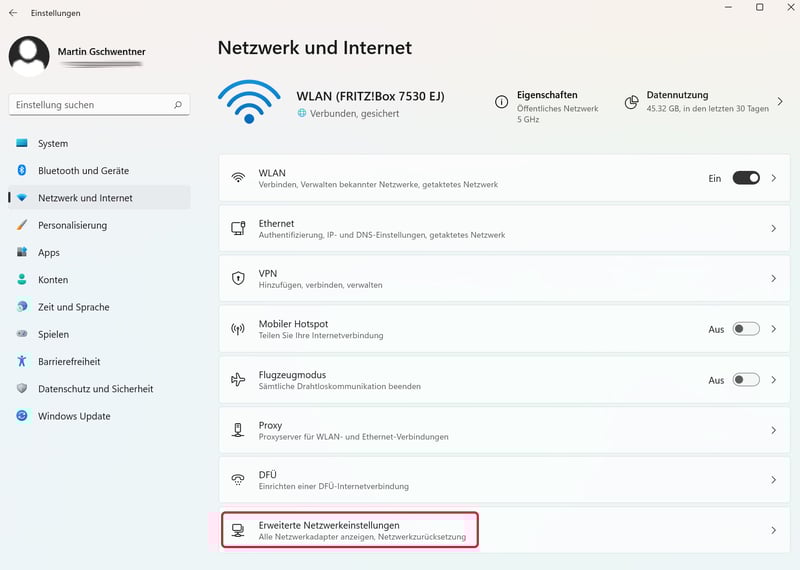Click the Windows Update icon in sidebar
Screen dimensions: 800x570
tap(22, 416)
